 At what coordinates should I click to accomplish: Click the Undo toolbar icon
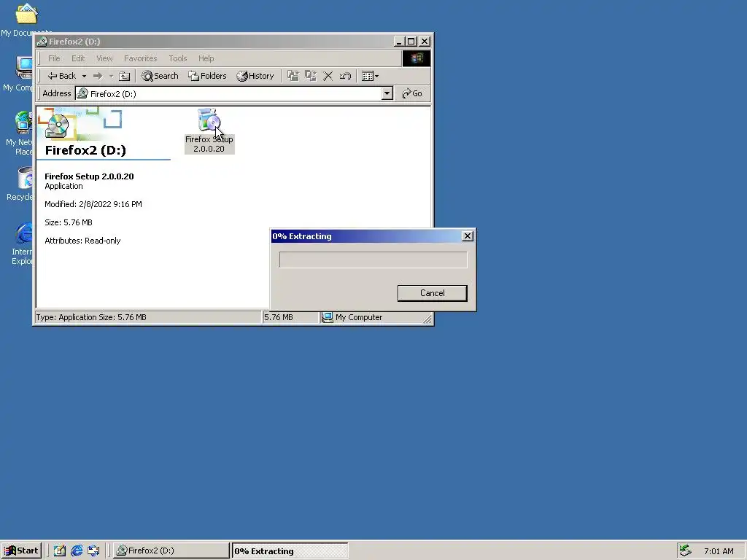click(x=345, y=76)
